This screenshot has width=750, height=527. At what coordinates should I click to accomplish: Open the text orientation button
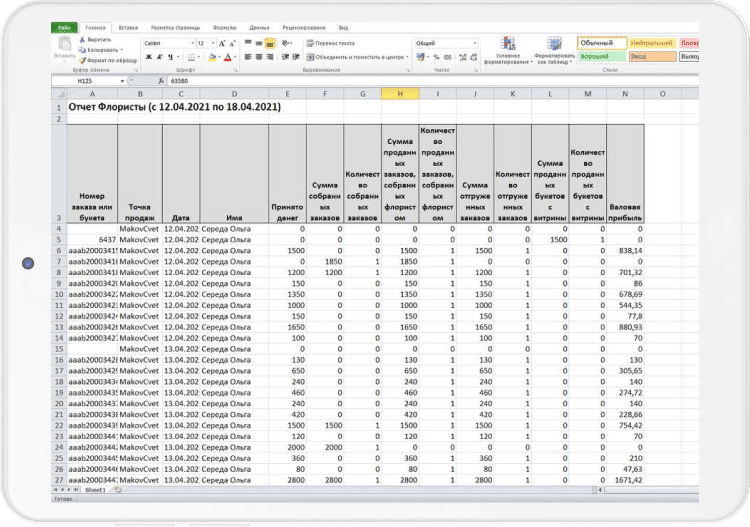point(287,43)
